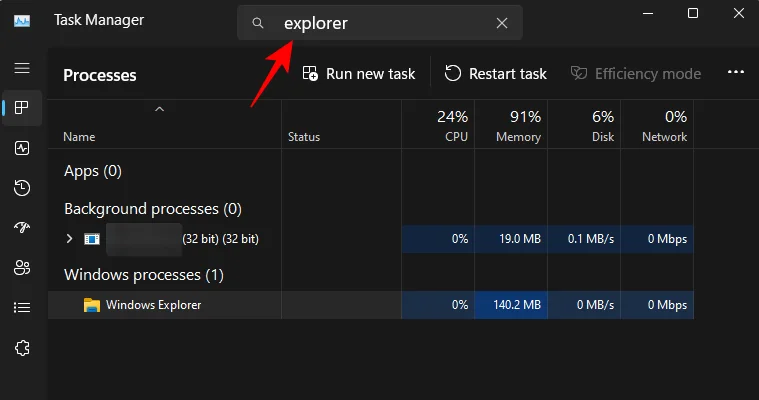Open the Services puzzle-piece sidebar icon

coord(22,348)
